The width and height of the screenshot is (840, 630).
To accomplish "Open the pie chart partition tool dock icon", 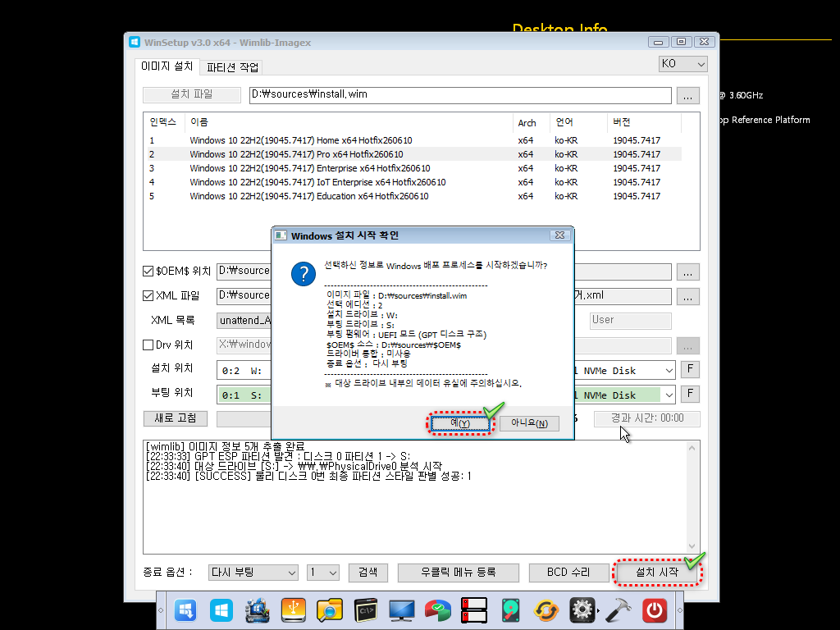I will pos(438,610).
